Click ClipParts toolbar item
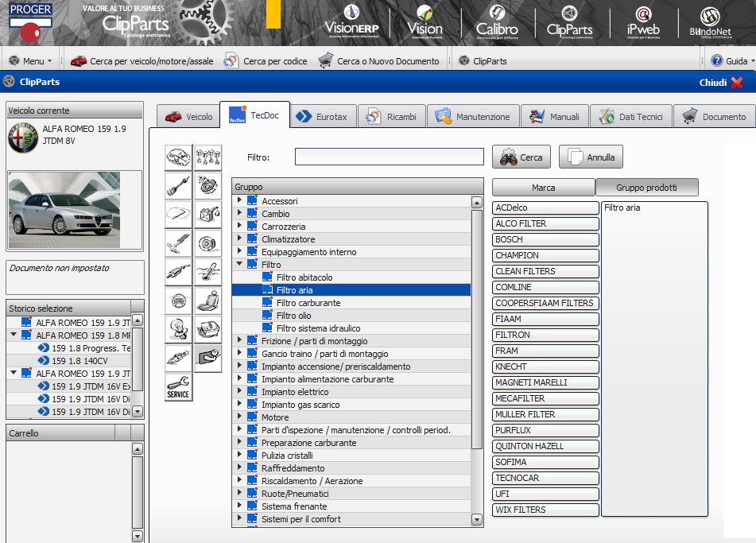The image size is (756, 543). (483, 61)
